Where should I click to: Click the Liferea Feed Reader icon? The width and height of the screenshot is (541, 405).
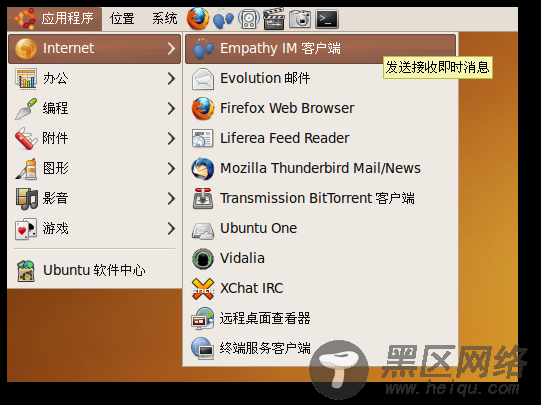pyautogui.click(x=203, y=138)
